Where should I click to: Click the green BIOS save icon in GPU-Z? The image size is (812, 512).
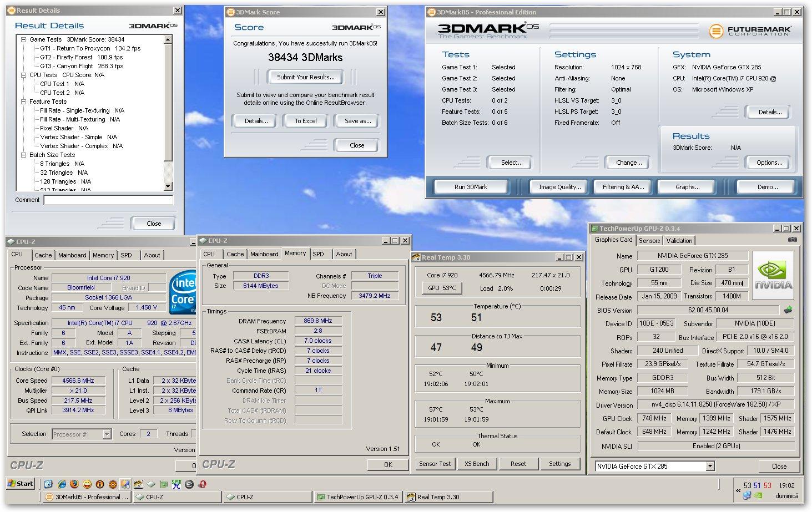pyautogui.click(x=788, y=310)
